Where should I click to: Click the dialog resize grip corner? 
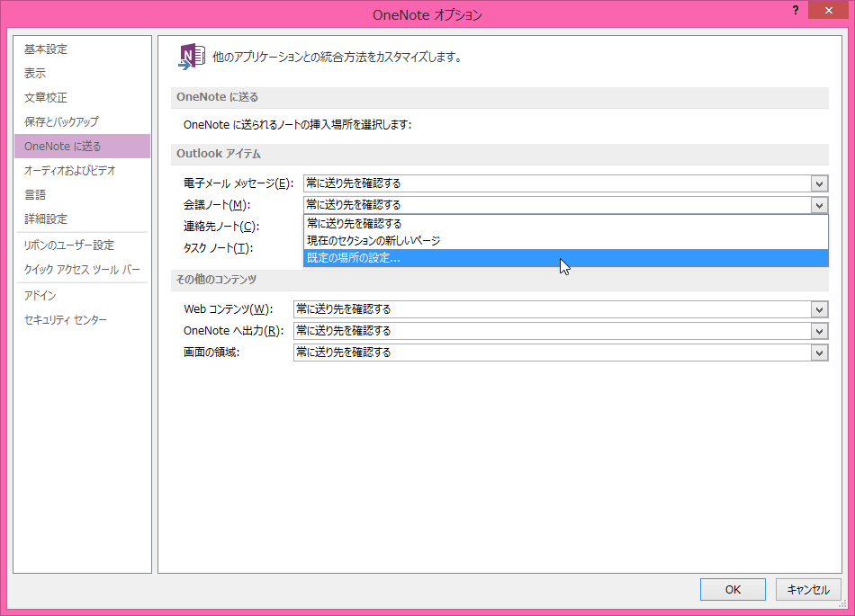click(842, 603)
